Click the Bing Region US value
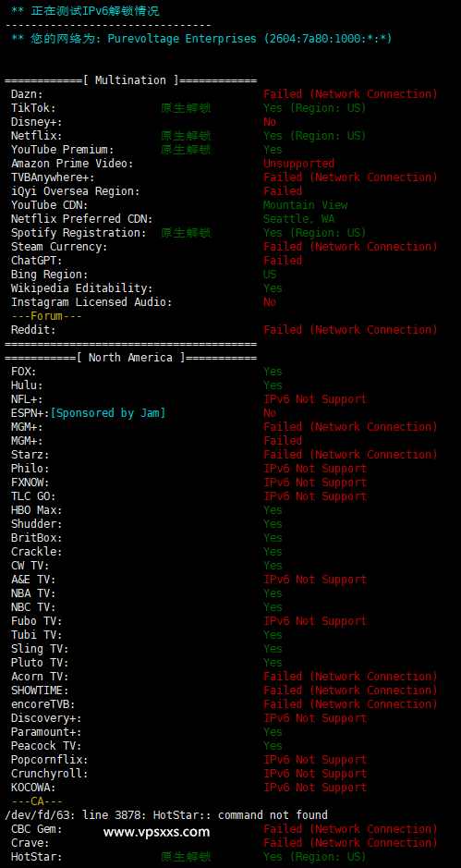The image size is (461, 868). pyautogui.click(x=270, y=274)
